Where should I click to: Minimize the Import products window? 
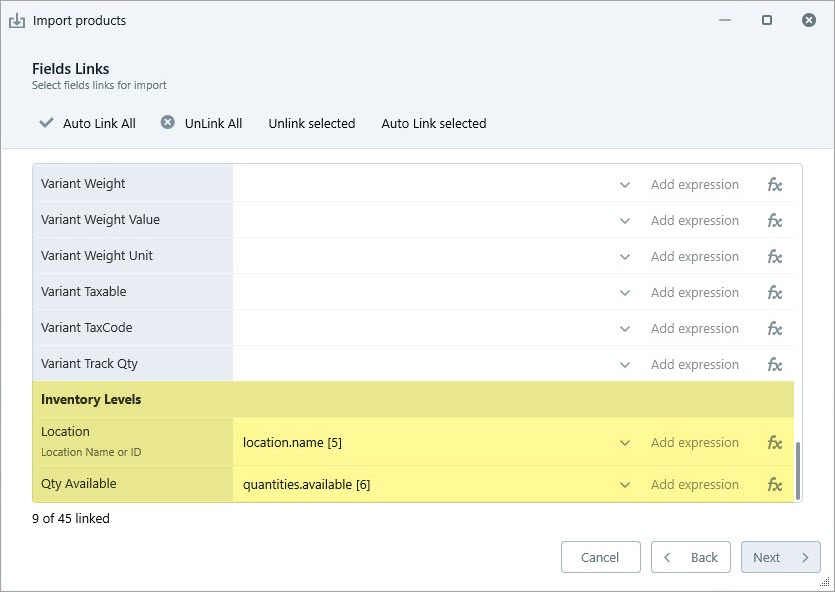[725, 20]
